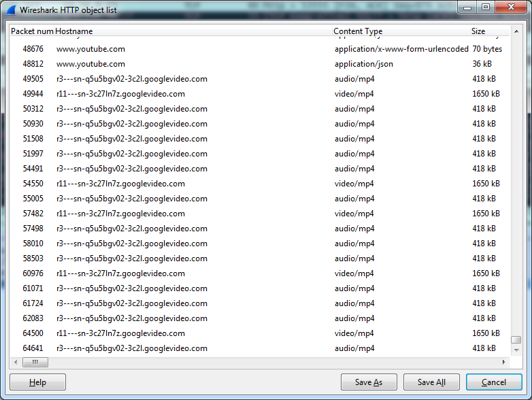This screenshot has width=532, height=400.
Task: Click the 36 kB size cell
Action: point(482,64)
